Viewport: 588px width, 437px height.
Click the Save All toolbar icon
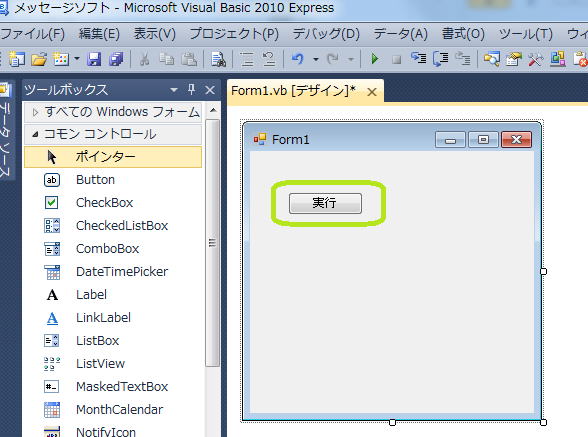pos(116,59)
